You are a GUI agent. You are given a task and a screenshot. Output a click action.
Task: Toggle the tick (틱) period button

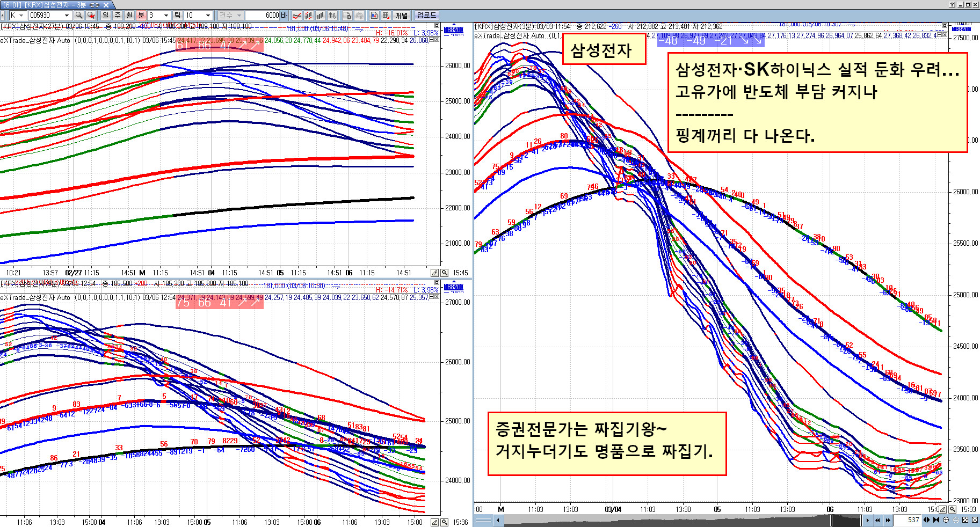[177, 16]
